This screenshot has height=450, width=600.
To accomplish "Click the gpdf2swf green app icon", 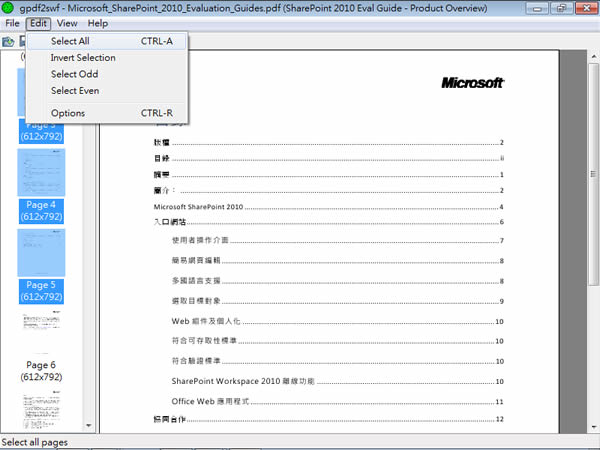I will click(x=8, y=7).
